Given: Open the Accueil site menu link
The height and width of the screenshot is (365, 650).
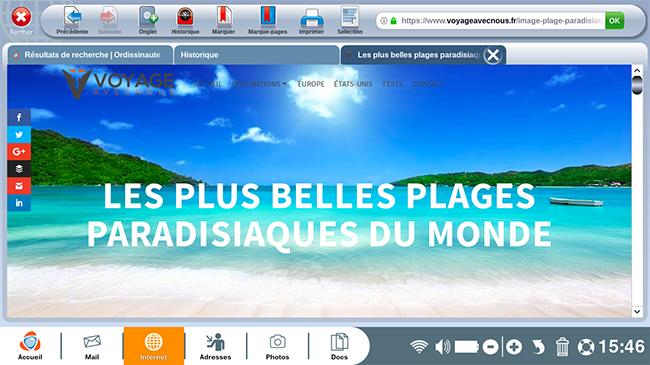Looking at the screenshot, I should (208, 84).
